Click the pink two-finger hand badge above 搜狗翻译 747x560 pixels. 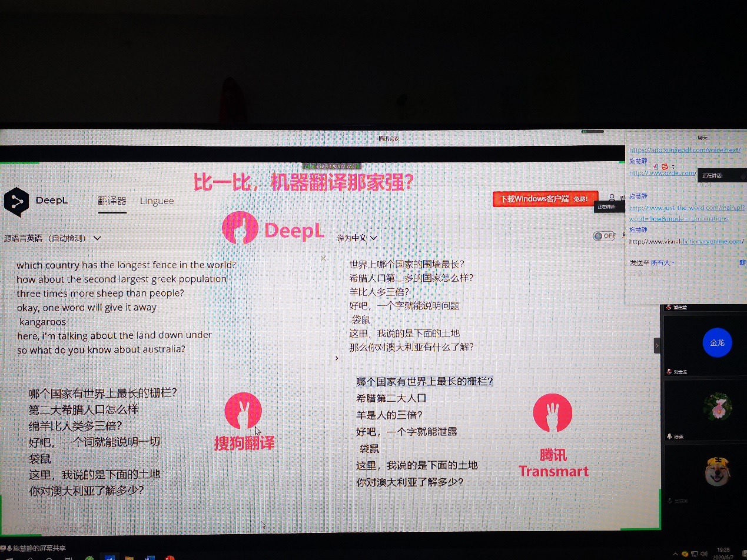tap(243, 411)
